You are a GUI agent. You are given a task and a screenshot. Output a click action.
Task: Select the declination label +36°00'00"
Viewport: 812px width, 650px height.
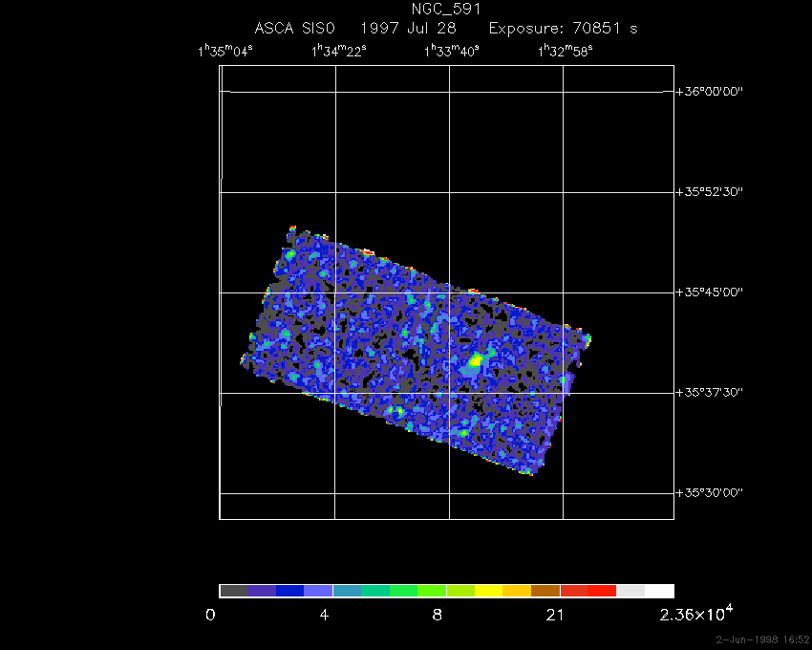coord(710,92)
